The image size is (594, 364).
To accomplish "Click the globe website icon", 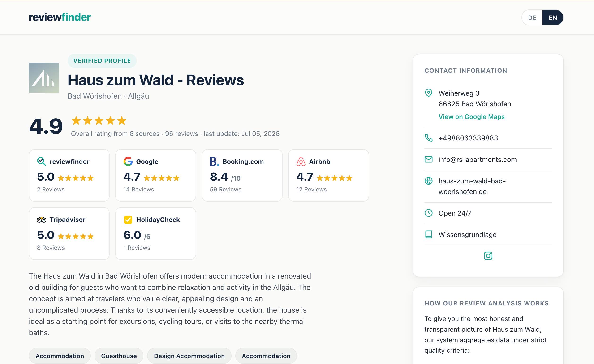I will click(428, 181).
